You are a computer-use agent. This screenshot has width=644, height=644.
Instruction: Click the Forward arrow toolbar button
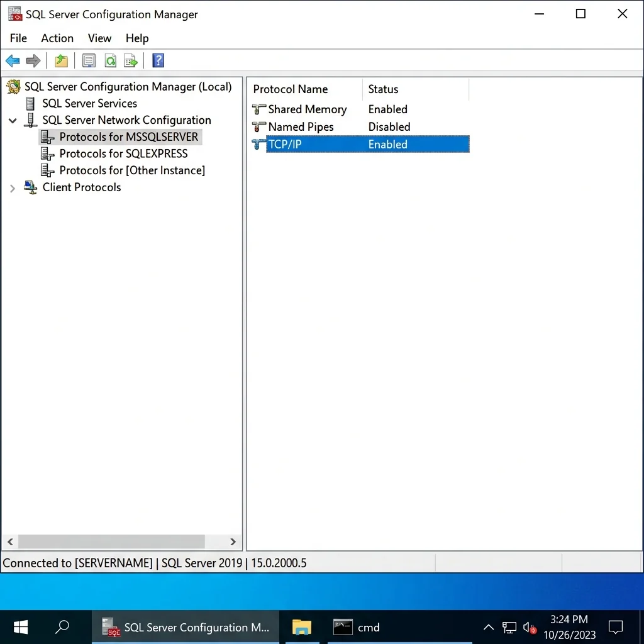(33, 61)
